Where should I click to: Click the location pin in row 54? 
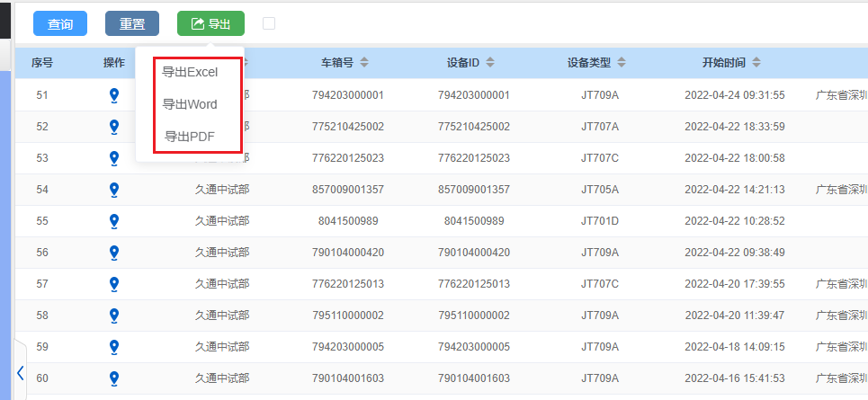(x=114, y=190)
